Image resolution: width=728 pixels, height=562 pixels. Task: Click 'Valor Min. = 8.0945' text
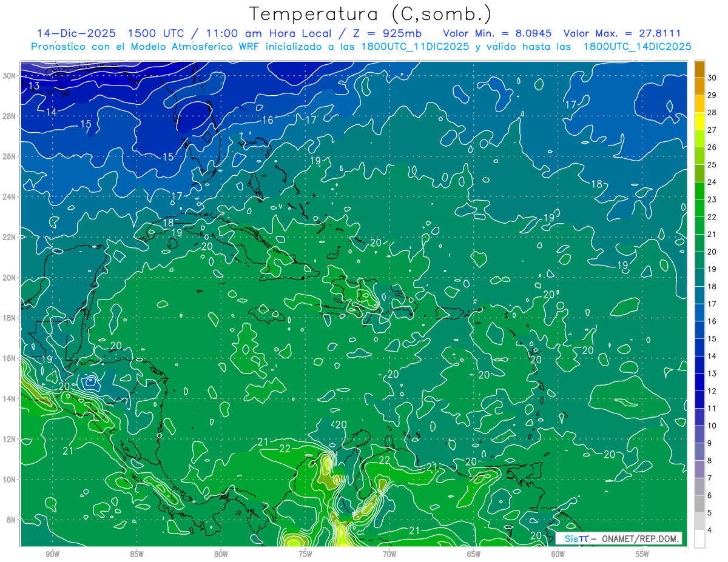point(497,33)
